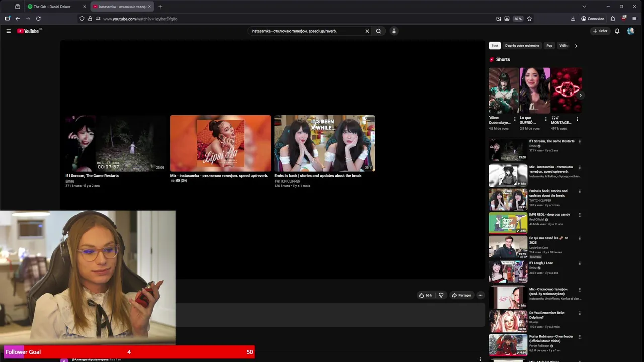The height and width of the screenshot is (362, 644).
Task: Open browser extensions puzzle icon
Action: pyautogui.click(x=612, y=19)
